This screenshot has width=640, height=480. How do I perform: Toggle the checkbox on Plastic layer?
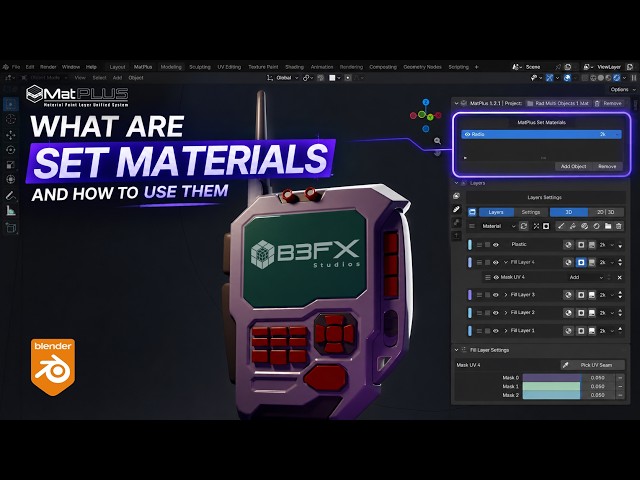coord(487,245)
